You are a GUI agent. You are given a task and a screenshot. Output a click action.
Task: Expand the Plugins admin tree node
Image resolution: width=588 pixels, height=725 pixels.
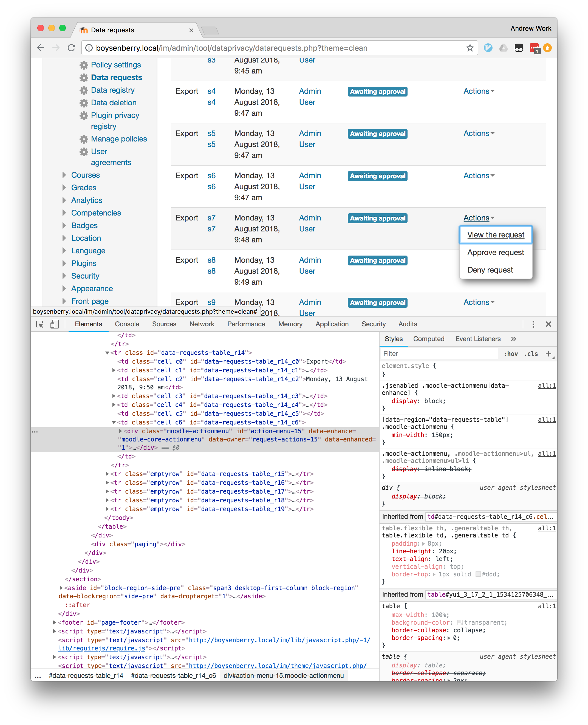click(x=64, y=263)
